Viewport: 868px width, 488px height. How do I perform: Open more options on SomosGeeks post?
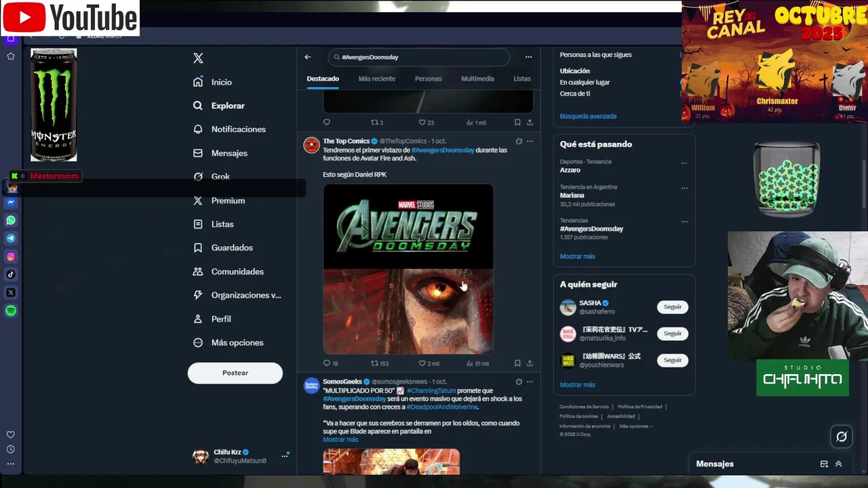[530, 382]
